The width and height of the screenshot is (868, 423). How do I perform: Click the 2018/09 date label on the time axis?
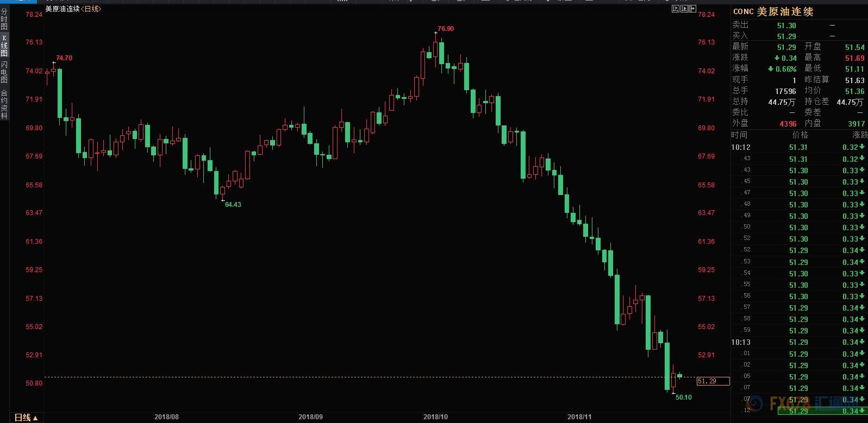pos(310,417)
